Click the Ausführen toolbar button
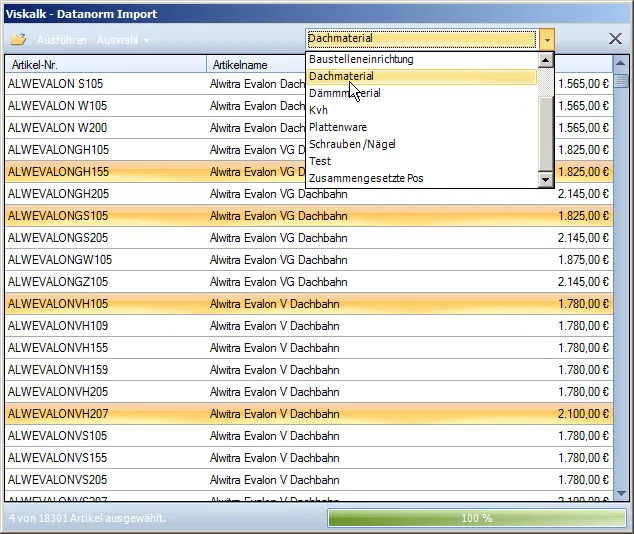The width and height of the screenshot is (634, 534). coord(62,40)
